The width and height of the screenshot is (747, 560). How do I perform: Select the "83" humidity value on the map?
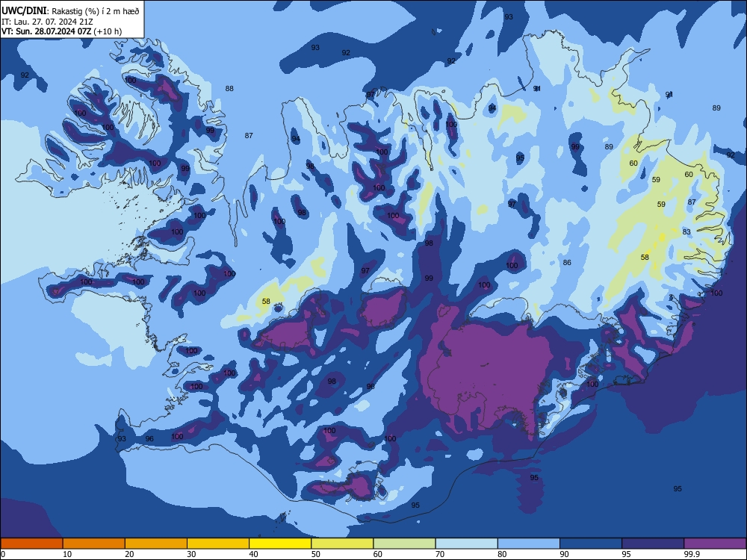click(686, 232)
